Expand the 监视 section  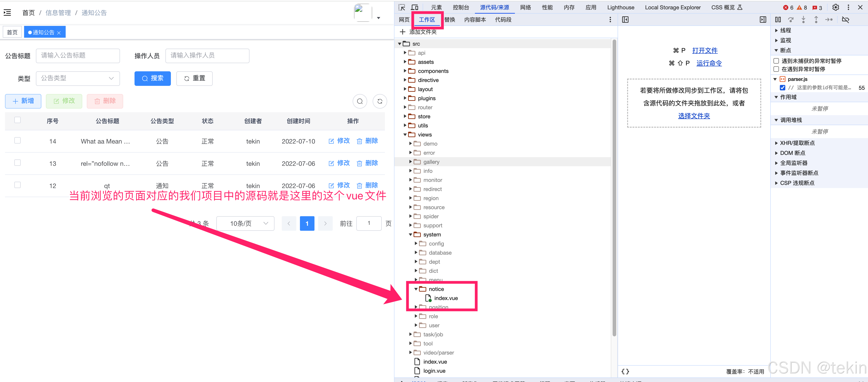pos(776,40)
